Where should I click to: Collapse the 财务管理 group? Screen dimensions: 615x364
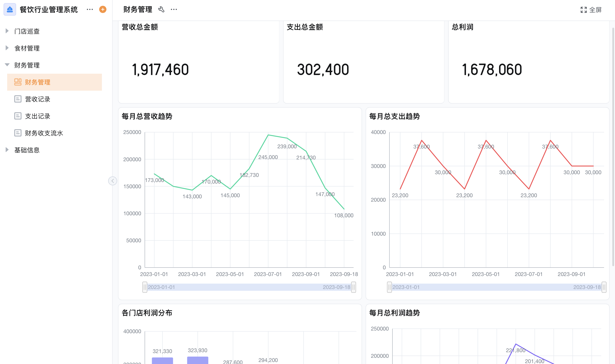click(x=7, y=65)
